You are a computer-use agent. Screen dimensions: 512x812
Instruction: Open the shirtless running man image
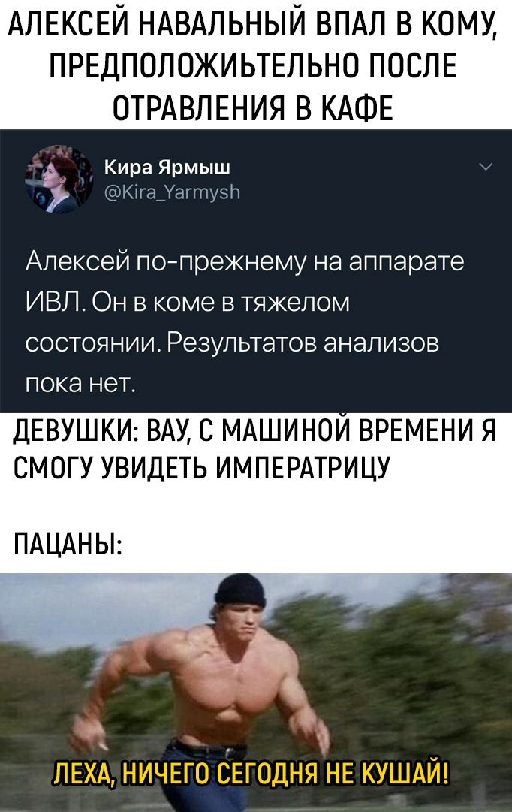point(256,693)
